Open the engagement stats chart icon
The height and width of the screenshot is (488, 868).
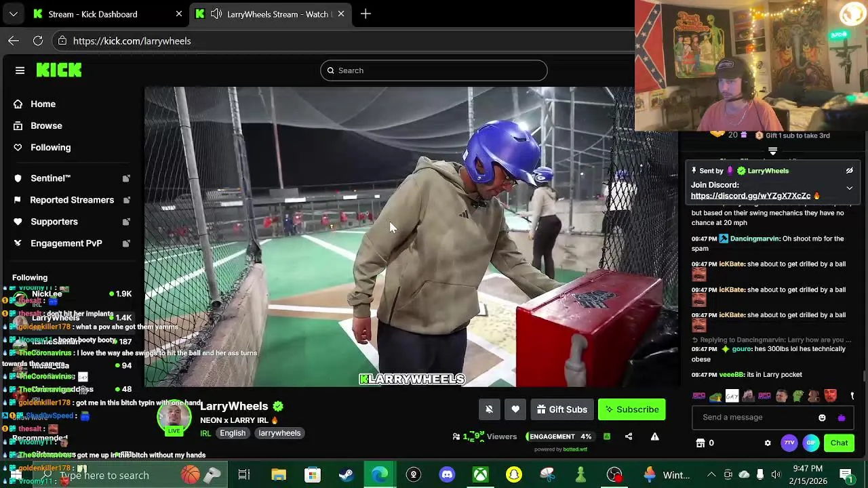click(x=607, y=436)
